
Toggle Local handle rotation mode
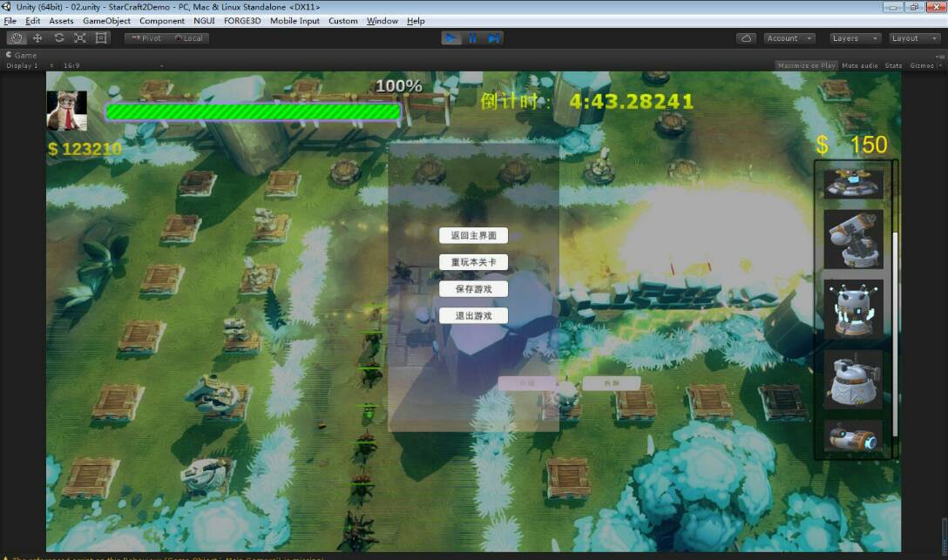(x=188, y=38)
